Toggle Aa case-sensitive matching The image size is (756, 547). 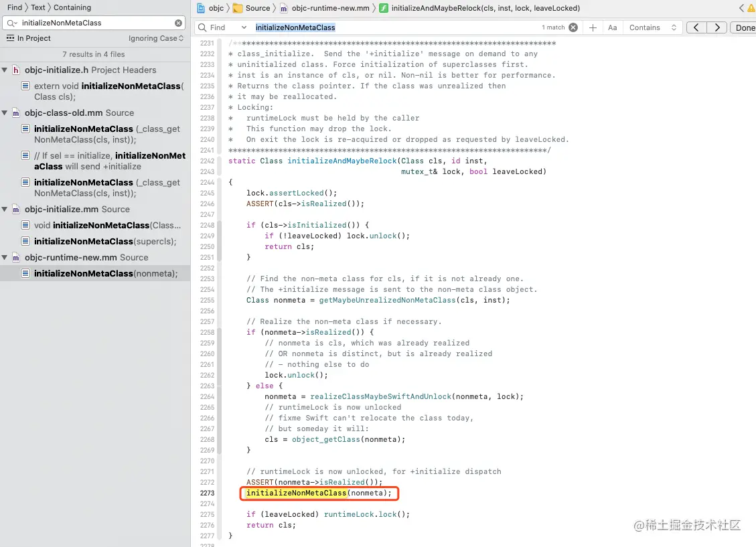(612, 27)
